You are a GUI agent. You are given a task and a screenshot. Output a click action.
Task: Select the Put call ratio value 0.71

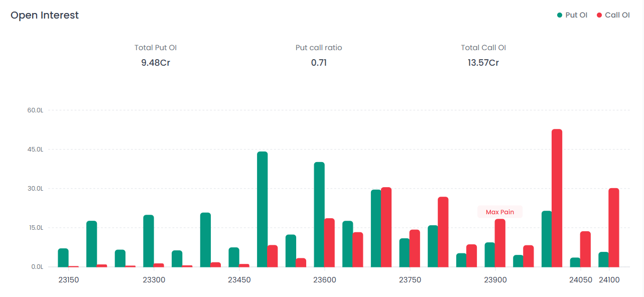[x=319, y=63]
